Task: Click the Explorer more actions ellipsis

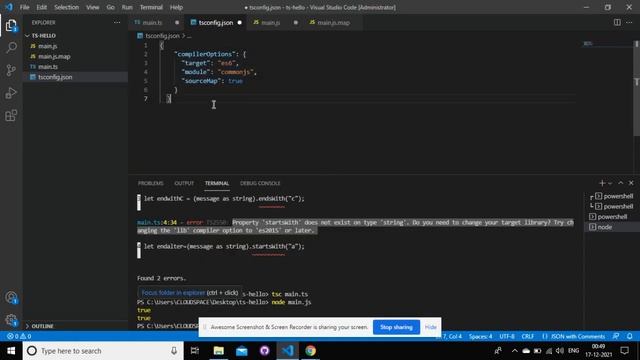Action: coord(117,22)
